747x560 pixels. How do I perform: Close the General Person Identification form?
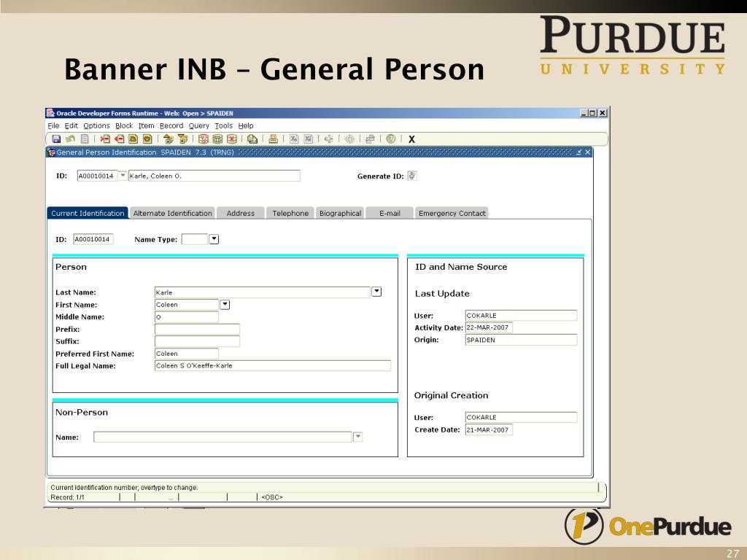[587, 152]
